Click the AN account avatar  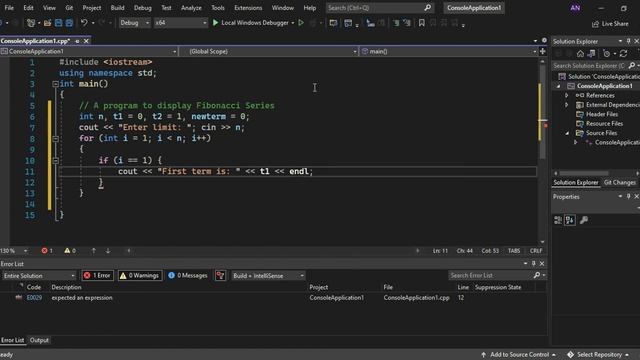[x=575, y=8]
